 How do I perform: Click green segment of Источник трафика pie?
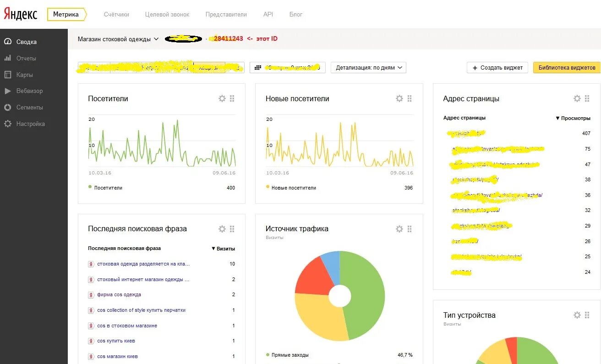pyautogui.click(x=368, y=295)
